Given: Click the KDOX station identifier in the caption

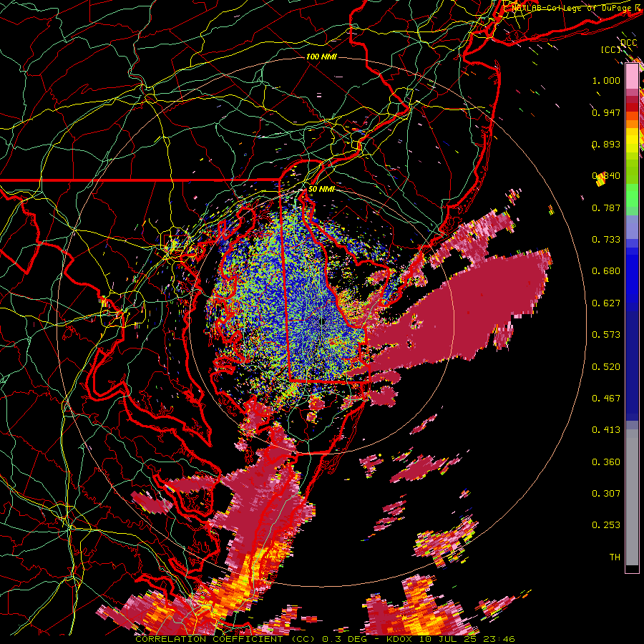Looking at the screenshot, I should click(401, 639).
